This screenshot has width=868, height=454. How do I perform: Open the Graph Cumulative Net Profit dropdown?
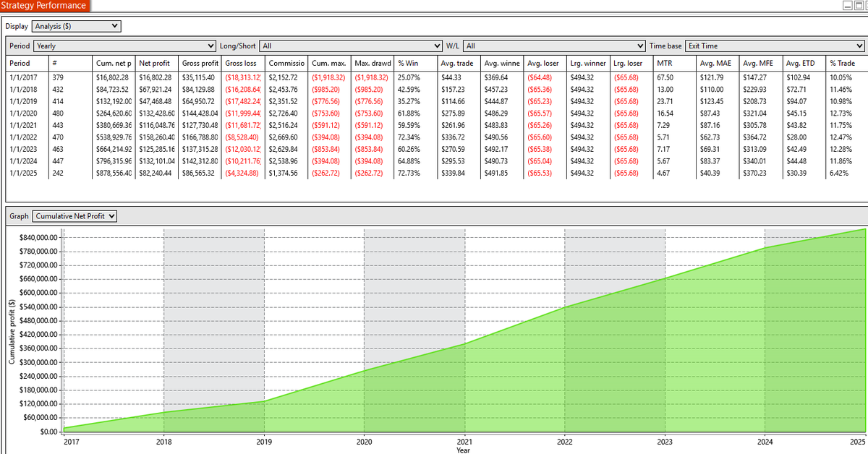coord(75,216)
